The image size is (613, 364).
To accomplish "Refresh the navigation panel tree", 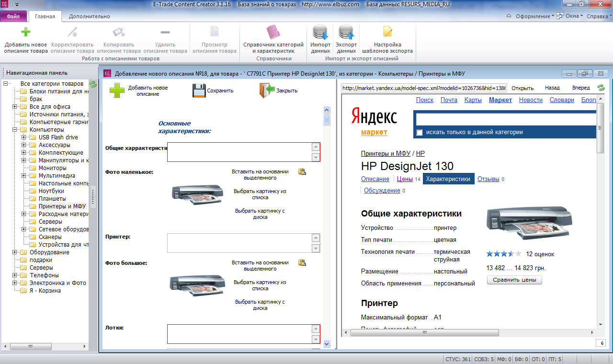I will coord(93,84).
